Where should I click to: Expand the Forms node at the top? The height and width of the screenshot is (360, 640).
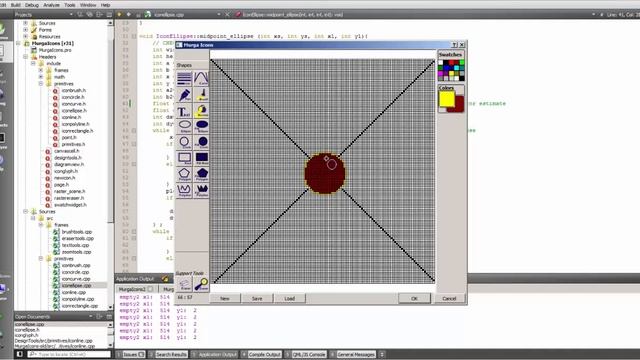[26, 30]
